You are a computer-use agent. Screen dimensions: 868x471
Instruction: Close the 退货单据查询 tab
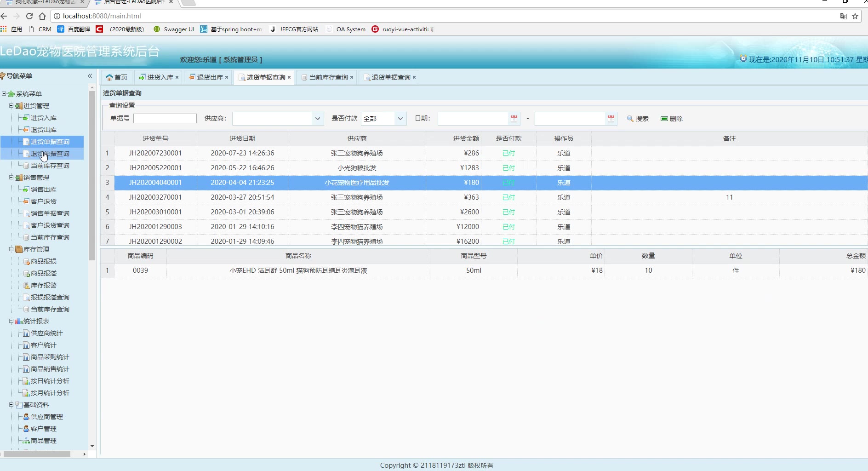click(x=414, y=77)
